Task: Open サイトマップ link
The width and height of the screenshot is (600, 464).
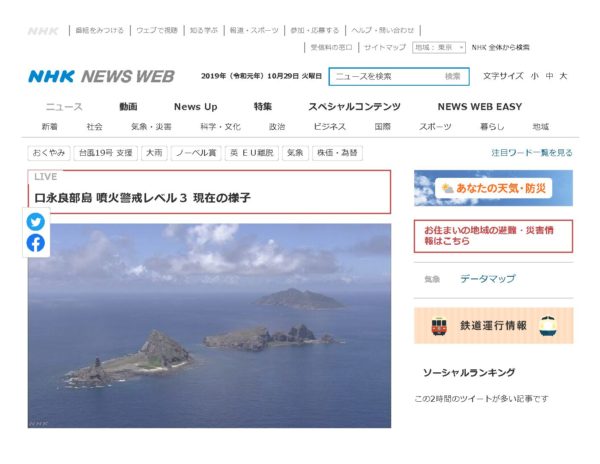Action: (x=385, y=47)
